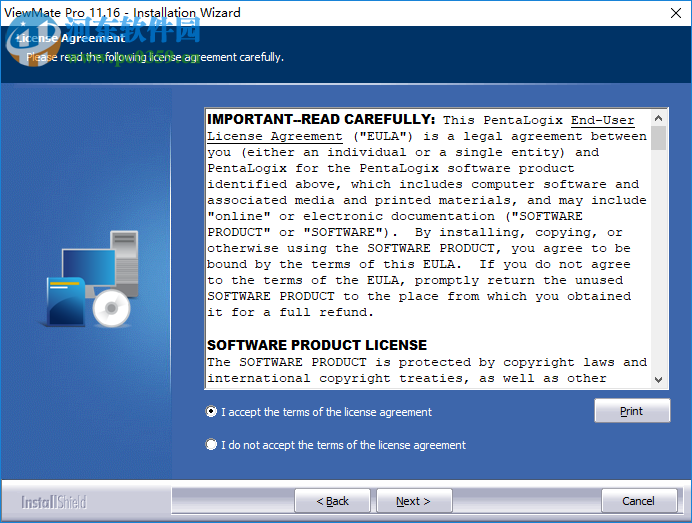This screenshot has width=692, height=523.
Task: Cancel the installation wizard
Action: pyautogui.click(x=639, y=501)
